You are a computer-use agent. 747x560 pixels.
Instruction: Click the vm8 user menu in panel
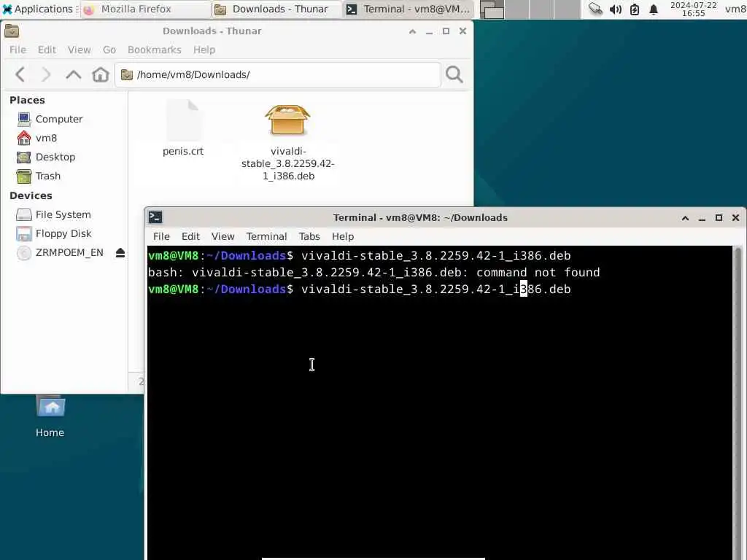735,9
